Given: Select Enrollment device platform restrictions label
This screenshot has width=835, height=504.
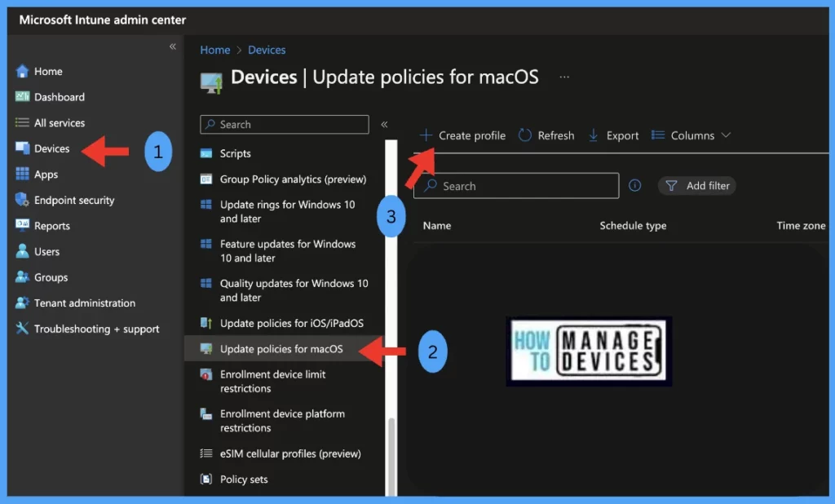Looking at the screenshot, I should [x=282, y=420].
